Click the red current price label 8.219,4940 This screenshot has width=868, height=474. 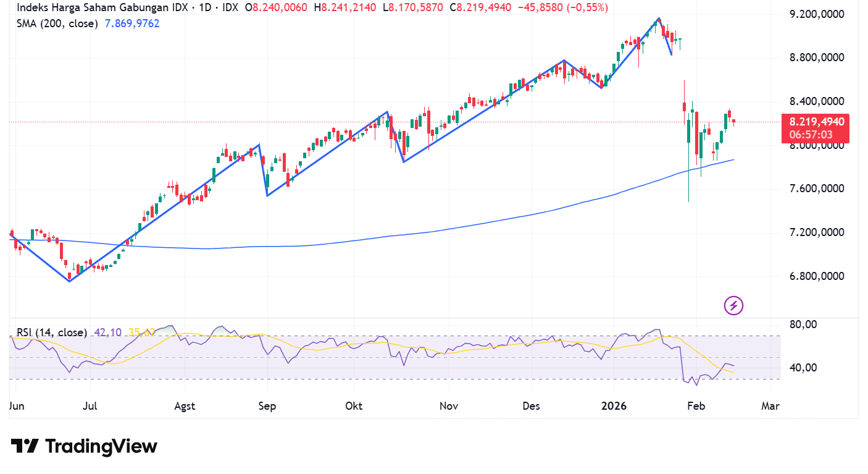816,122
